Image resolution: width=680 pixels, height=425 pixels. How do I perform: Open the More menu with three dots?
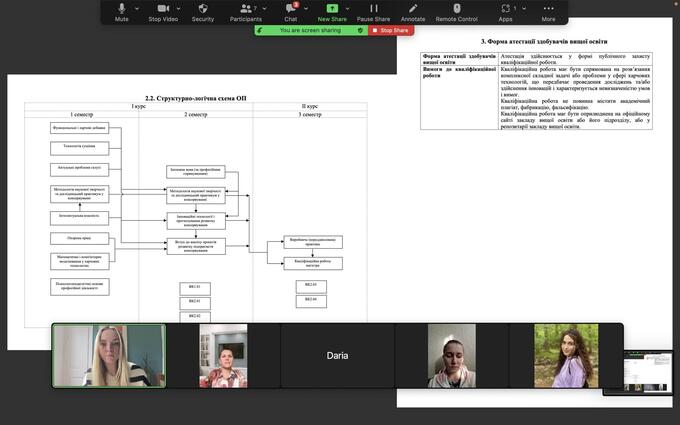548,10
